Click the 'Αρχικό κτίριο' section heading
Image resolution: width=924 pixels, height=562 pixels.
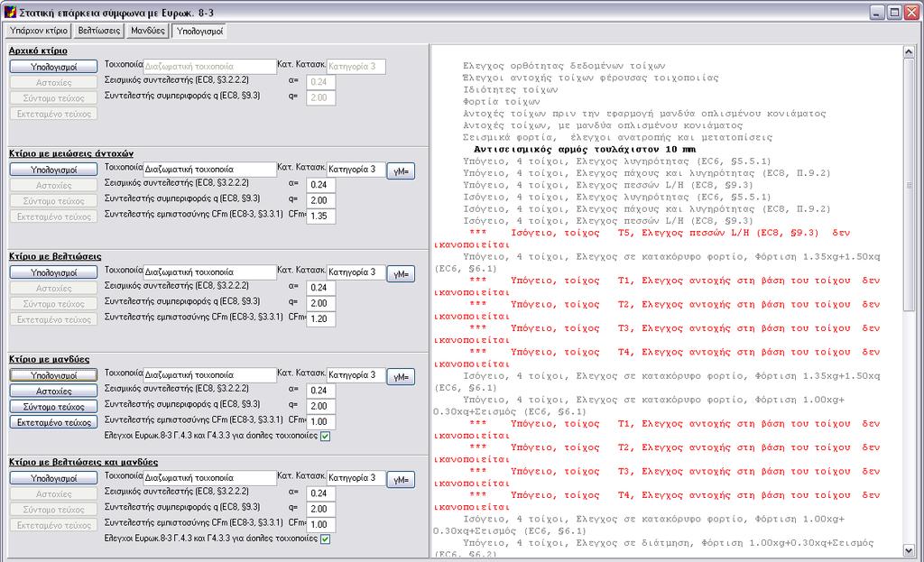38,51
